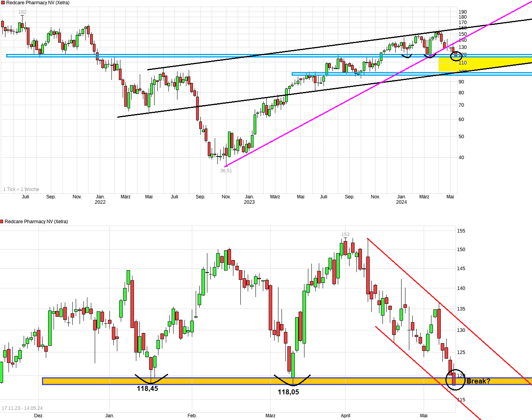Click the red legend square in top chart
The height and width of the screenshot is (420, 532).
pos(3,3)
